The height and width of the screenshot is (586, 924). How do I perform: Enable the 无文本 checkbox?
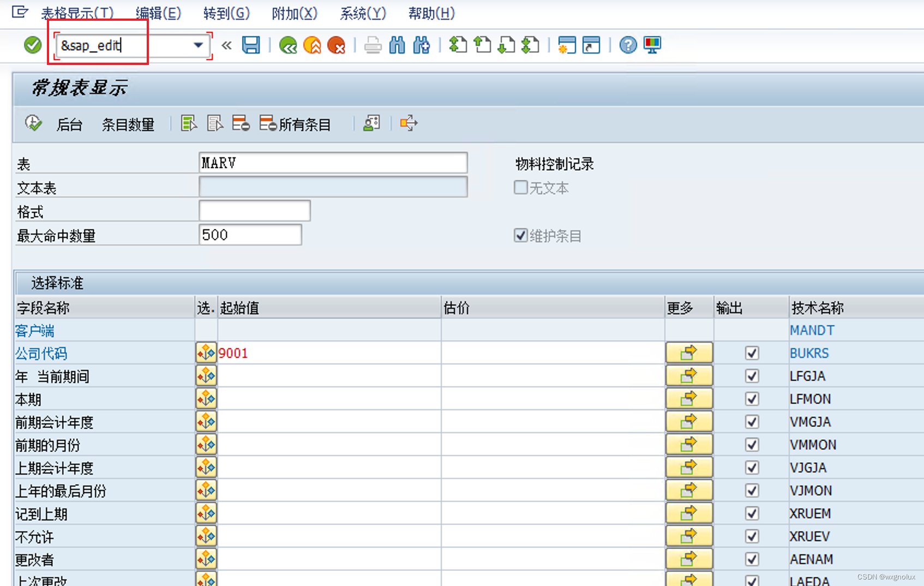pos(520,188)
